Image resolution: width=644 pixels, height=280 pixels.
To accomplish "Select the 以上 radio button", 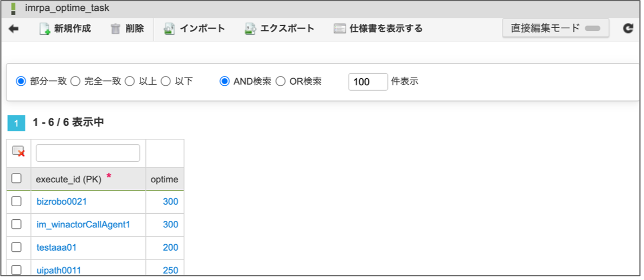I will (x=129, y=81).
